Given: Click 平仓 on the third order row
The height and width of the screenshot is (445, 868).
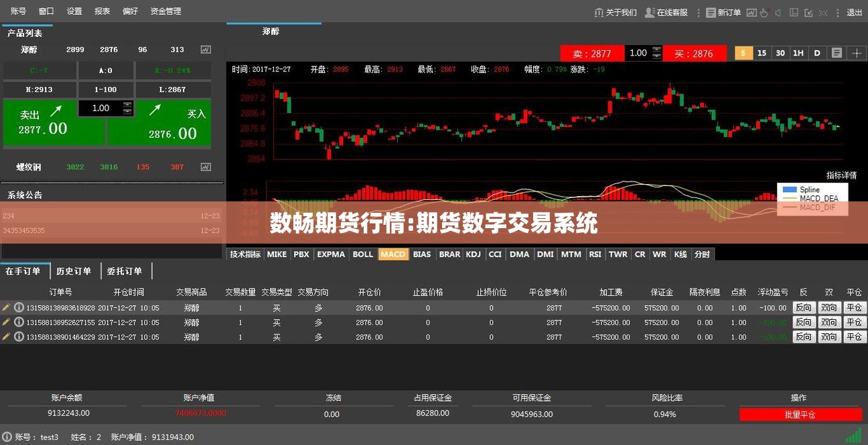Looking at the screenshot, I should (854, 337).
